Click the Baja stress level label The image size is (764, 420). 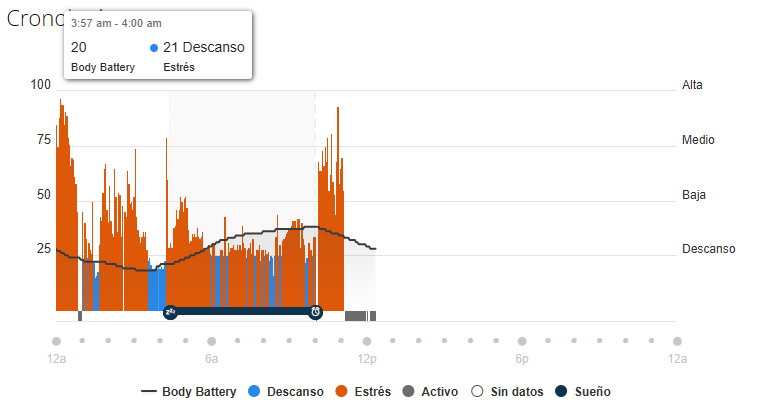click(x=694, y=194)
